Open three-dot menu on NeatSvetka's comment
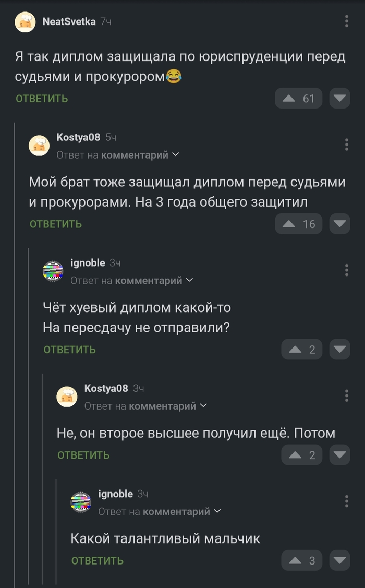The image size is (365, 588). coord(347,21)
